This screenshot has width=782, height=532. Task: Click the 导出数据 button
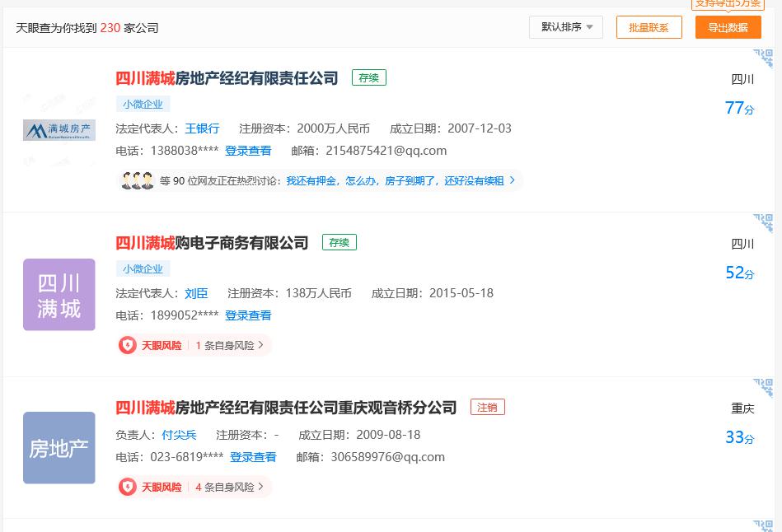[x=728, y=27]
